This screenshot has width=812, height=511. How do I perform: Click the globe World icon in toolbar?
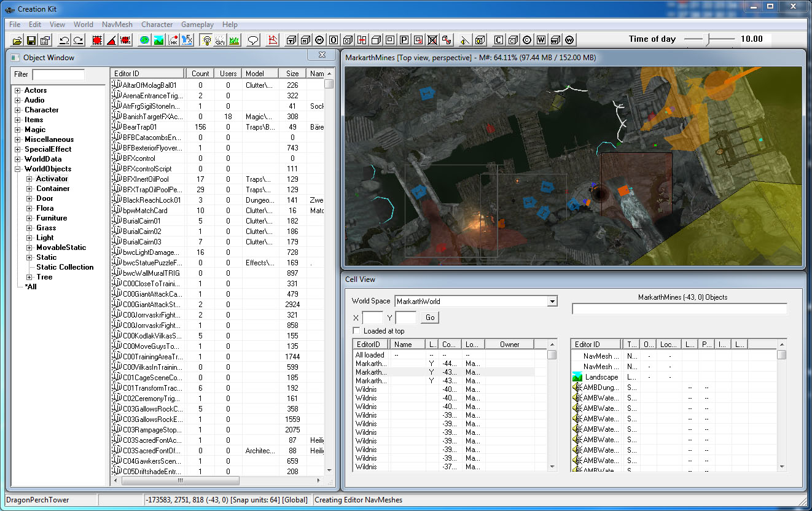tap(144, 41)
